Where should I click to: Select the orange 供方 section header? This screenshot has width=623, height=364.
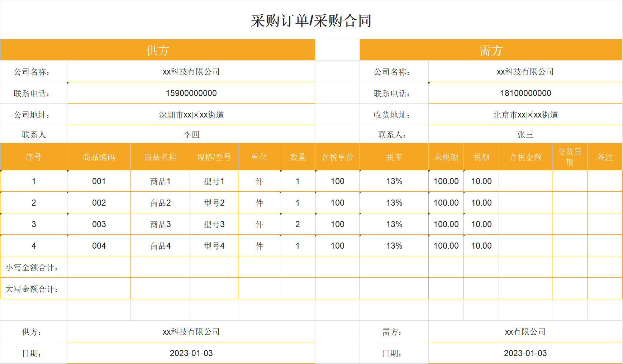tap(158, 50)
